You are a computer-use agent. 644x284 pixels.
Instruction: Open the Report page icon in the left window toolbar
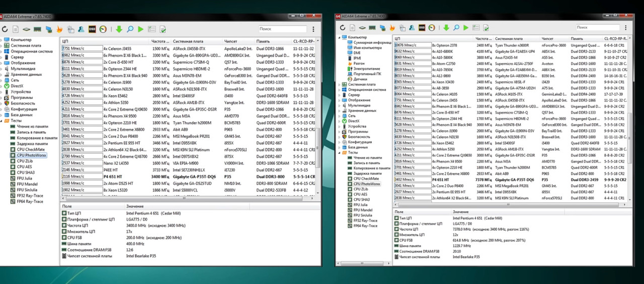(x=16, y=29)
